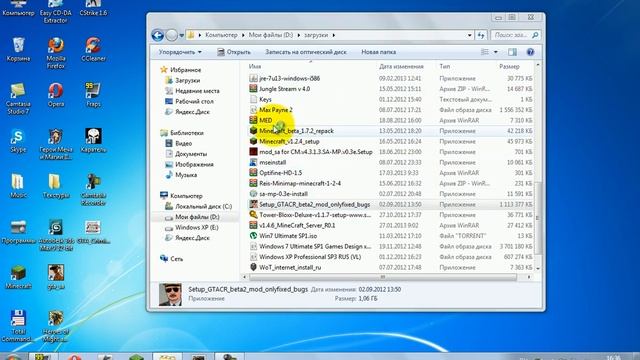
Task: Expand the address bar history dropdown
Action: click(x=469, y=35)
